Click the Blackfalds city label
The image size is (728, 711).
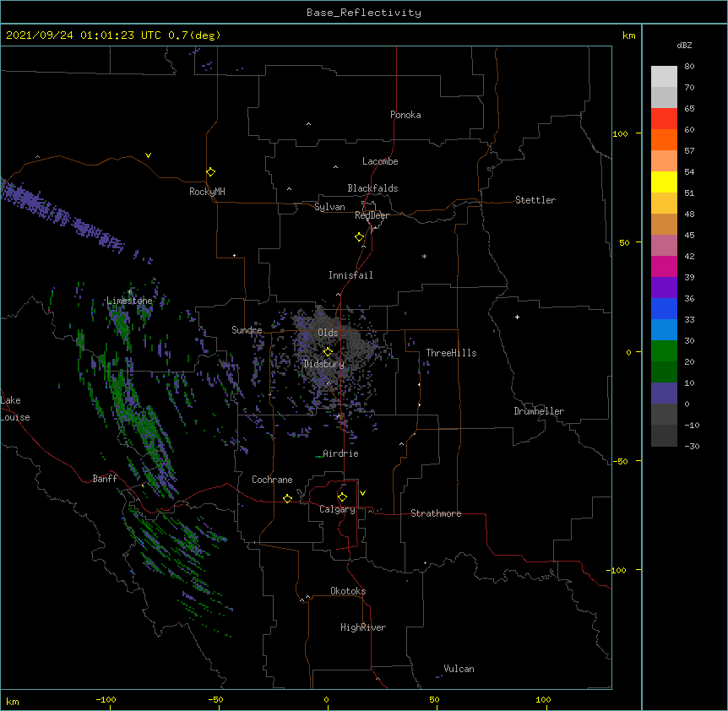coord(372,188)
